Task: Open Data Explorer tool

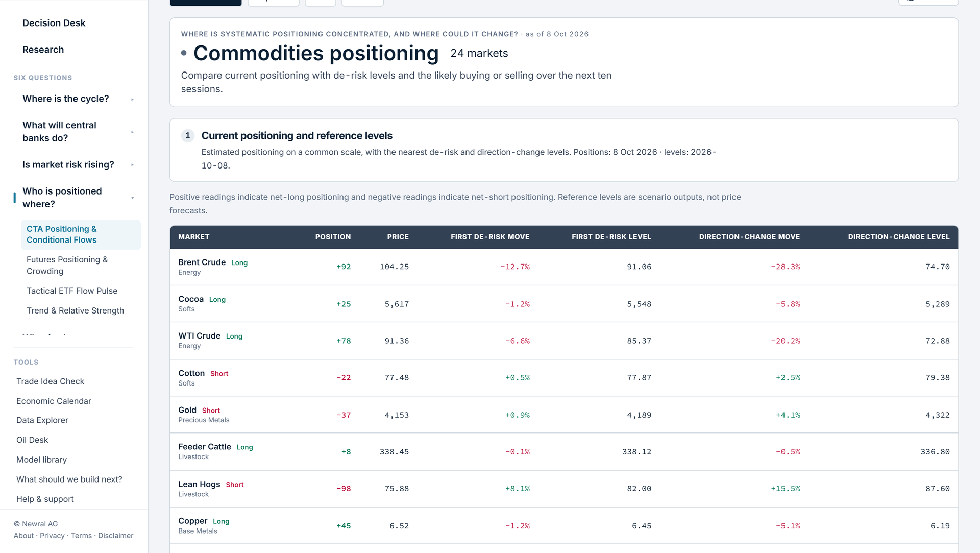Action: tap(42, 420)
